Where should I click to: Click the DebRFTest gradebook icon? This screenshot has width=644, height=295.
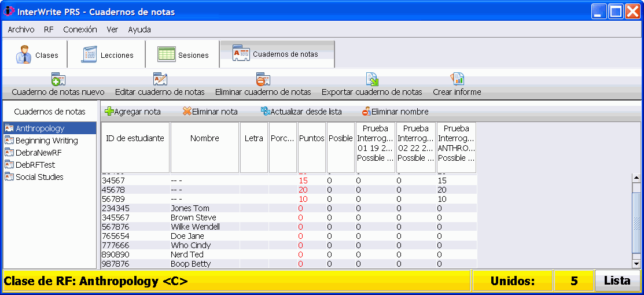(x=9, y=165)
